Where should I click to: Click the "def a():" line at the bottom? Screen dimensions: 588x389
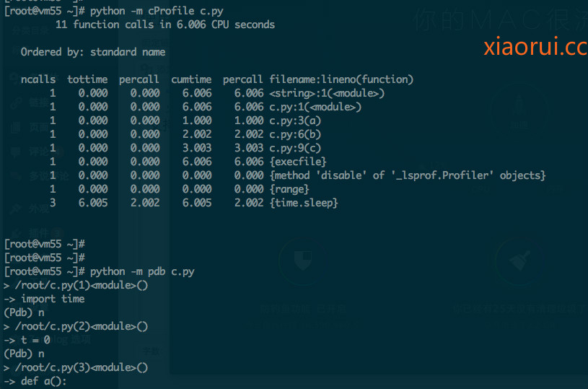point(44,381)
